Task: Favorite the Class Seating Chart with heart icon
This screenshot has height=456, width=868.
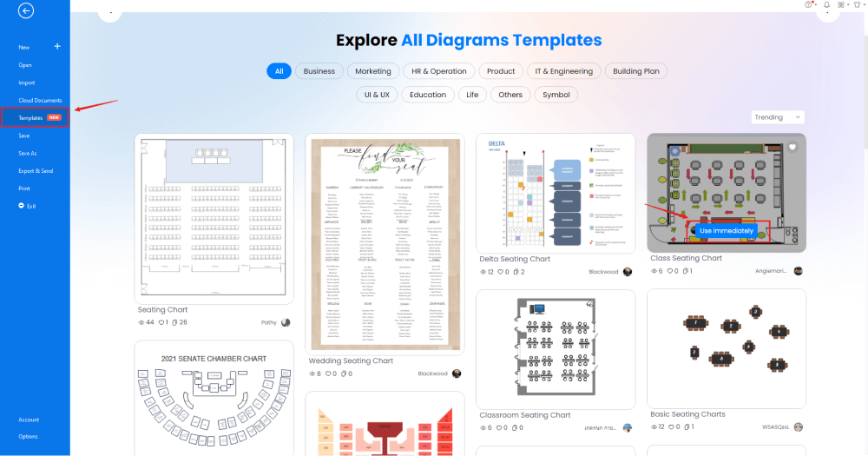Action: (x=792, y=147)
